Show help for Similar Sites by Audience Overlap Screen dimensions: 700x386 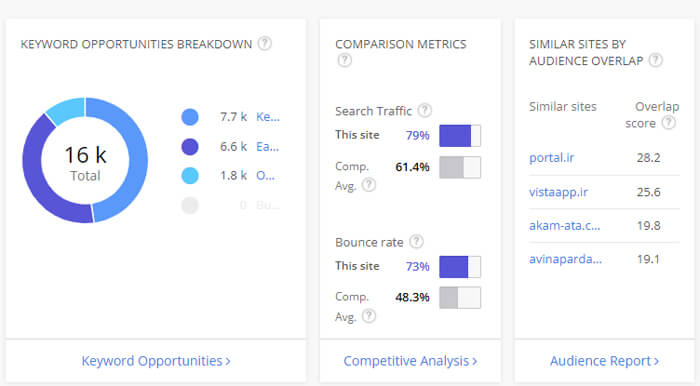(x=655, y=60)
